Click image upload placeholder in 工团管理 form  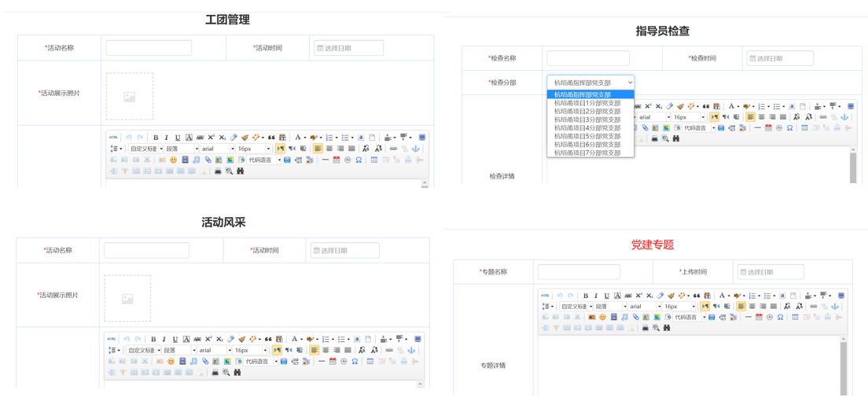pyautogui.click(x=130, y=97)
